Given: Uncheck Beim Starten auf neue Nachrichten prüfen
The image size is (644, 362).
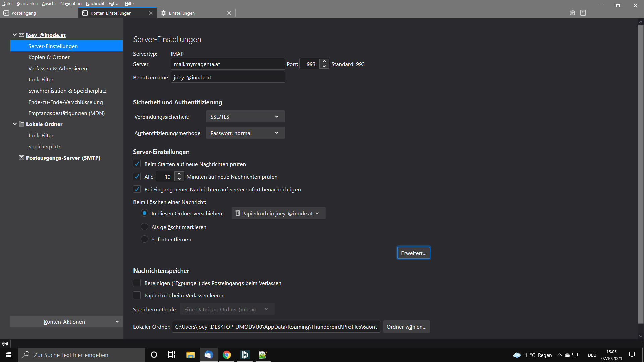Looking at the screenshot, I should click(137, 164).
